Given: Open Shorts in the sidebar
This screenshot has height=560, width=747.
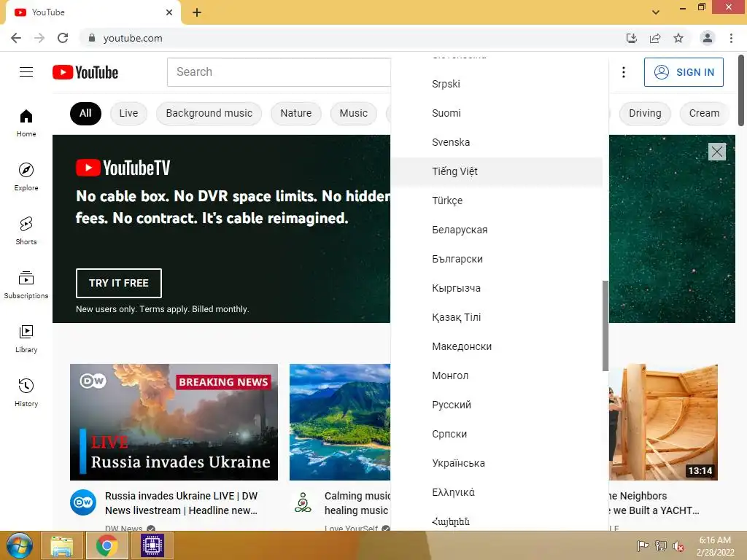Looking at the screenshot, I should [x=26, y=231].
